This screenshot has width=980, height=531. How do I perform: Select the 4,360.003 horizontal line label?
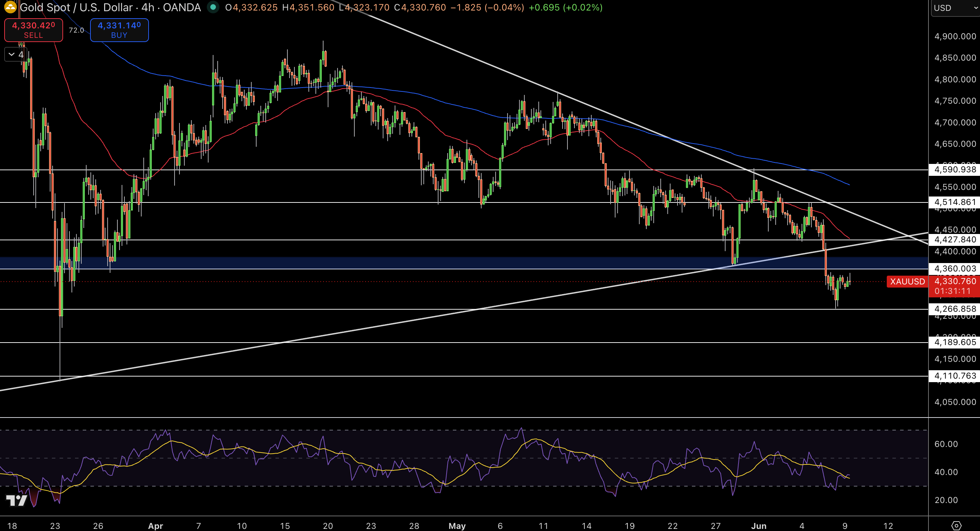955,269
